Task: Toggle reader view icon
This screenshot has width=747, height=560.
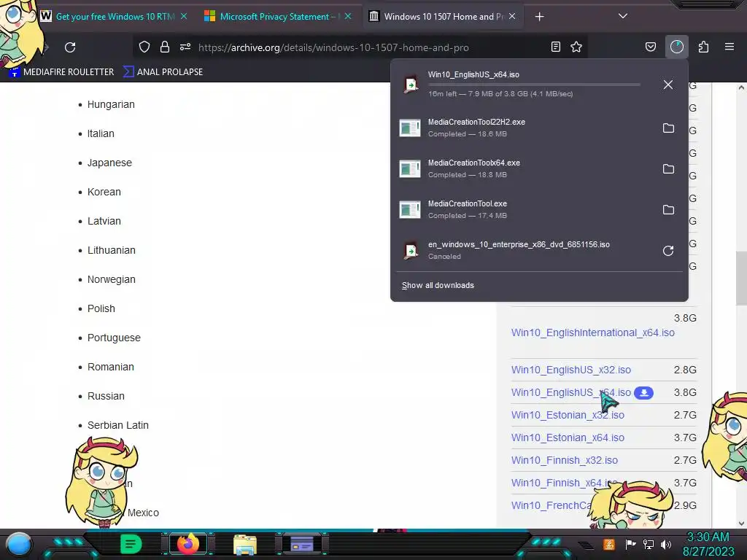Action: pyautogui.click(x=555, y=47)
